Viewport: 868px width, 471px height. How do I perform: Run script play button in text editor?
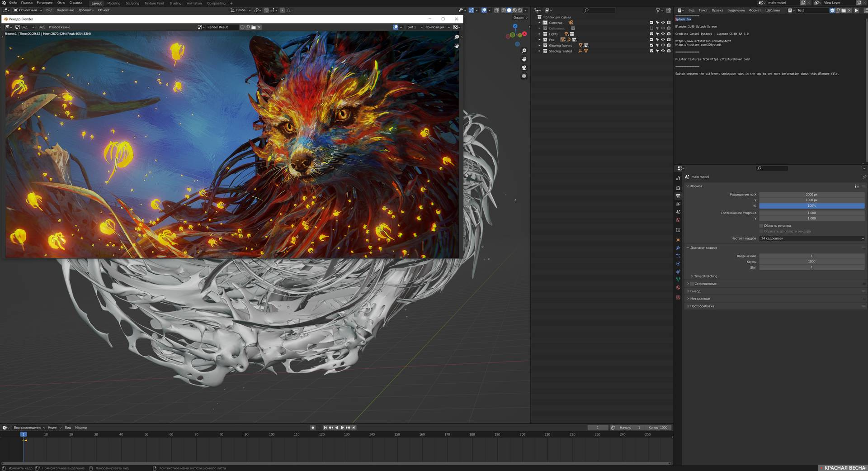[x=856, y=10]
